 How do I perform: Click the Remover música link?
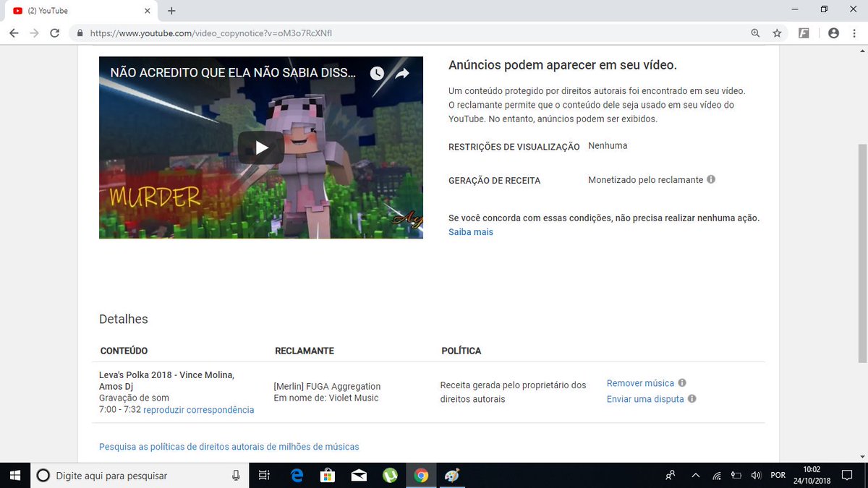(x=640, y=383)
